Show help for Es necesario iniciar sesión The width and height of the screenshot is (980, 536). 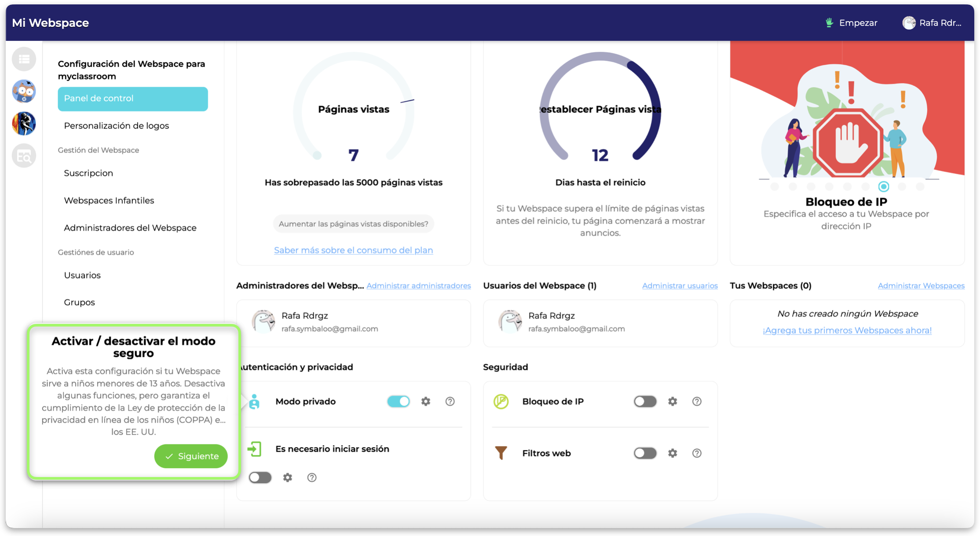[x=312, y=477]
